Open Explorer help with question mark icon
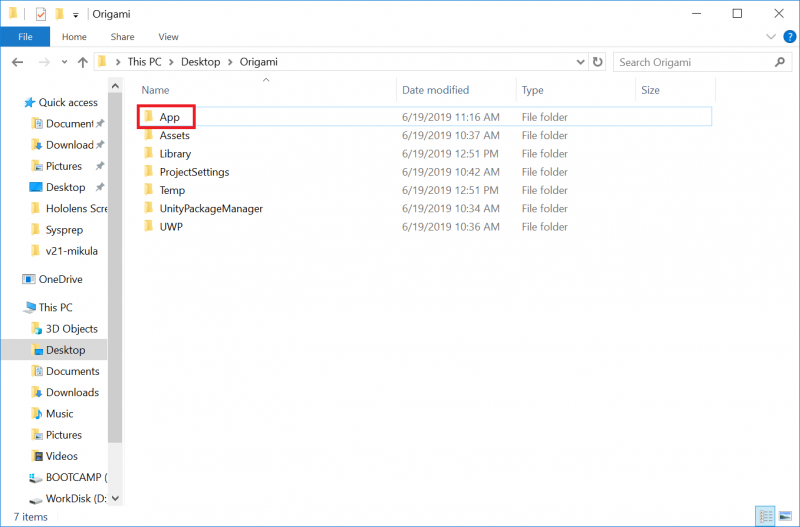This screenshot has width=800, height=527. click(x=790, y=37)
